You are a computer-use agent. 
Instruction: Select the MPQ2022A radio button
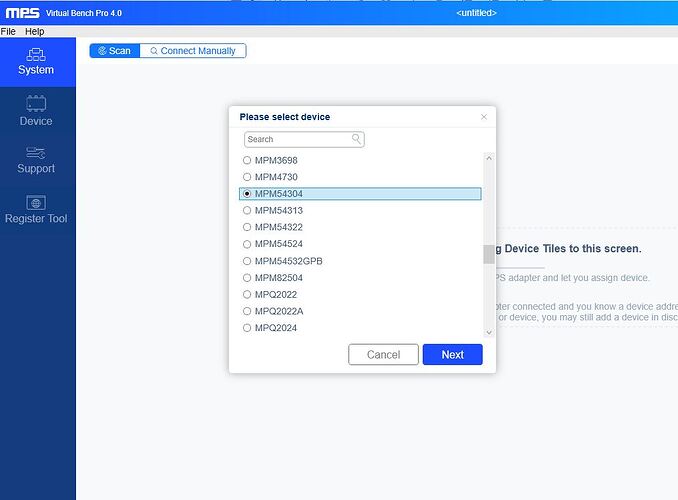[x=248, y=311]
